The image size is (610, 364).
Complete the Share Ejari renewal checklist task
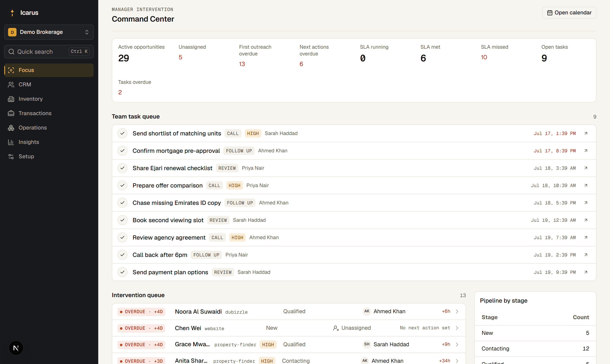click(x=122, y=168)
